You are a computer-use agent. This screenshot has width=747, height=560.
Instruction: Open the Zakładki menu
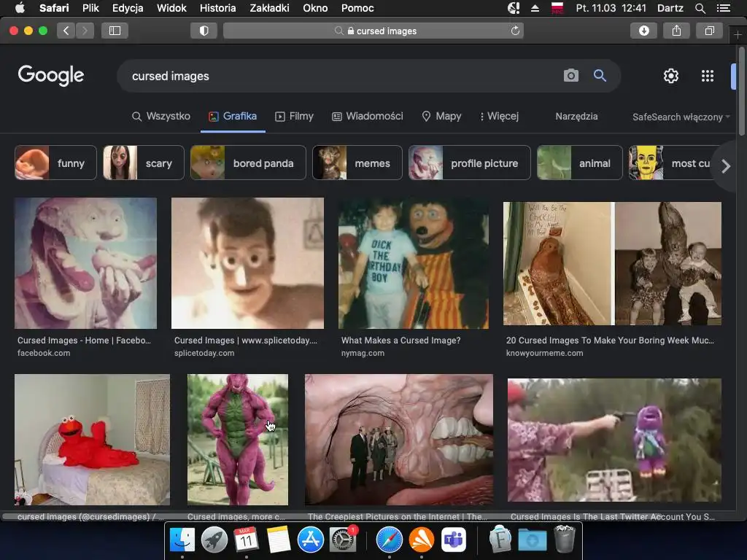[x=270, y=8]
